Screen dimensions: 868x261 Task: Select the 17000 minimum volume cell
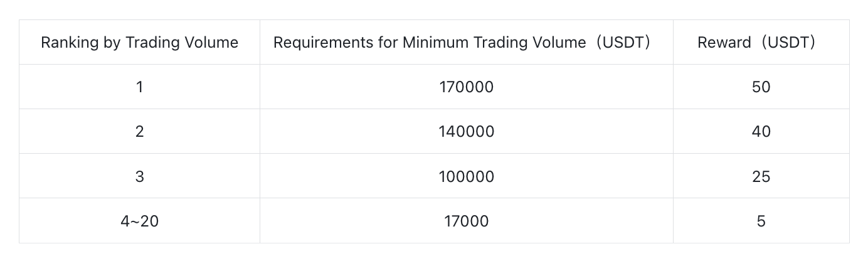click(x=466, y=221)
